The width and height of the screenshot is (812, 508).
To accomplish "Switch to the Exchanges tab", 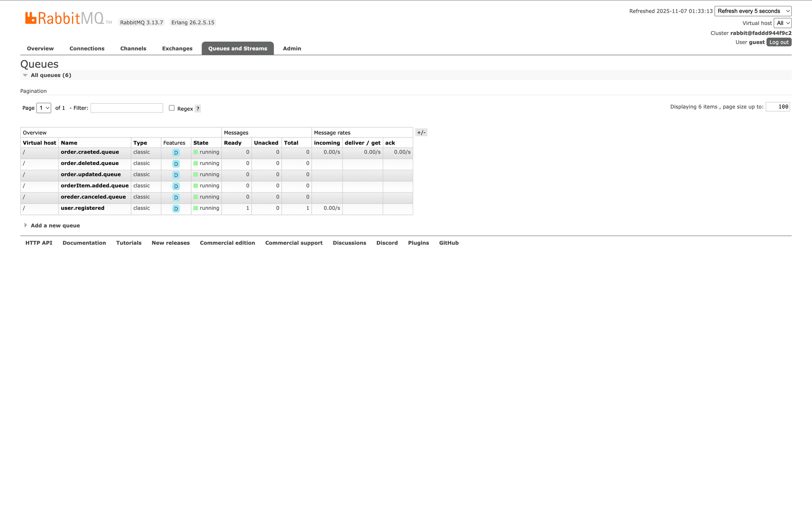I will click(x=177, y=48).
